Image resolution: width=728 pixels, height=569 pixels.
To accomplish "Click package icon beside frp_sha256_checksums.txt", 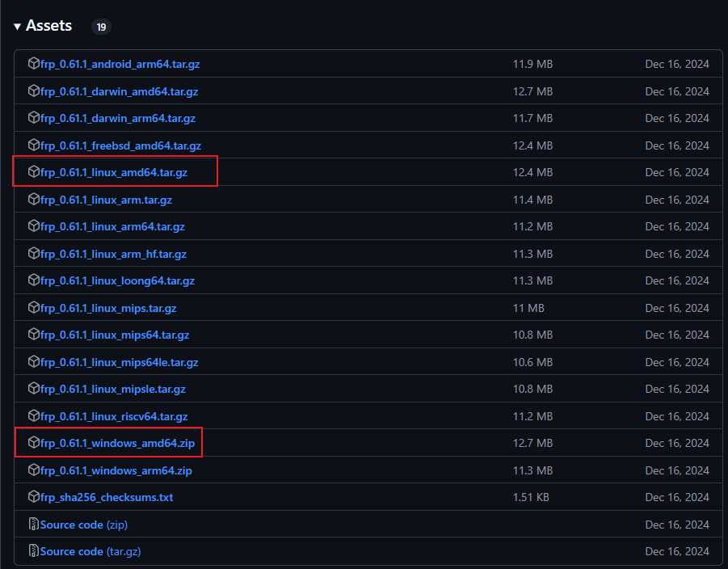I will (x=33, y=497).
